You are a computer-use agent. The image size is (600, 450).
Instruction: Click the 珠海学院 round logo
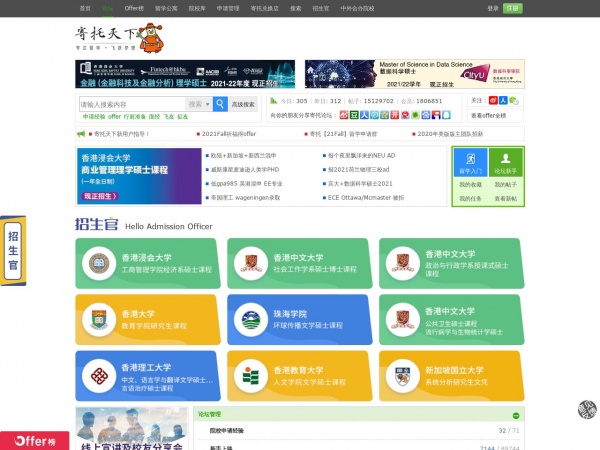click(251, 320)
